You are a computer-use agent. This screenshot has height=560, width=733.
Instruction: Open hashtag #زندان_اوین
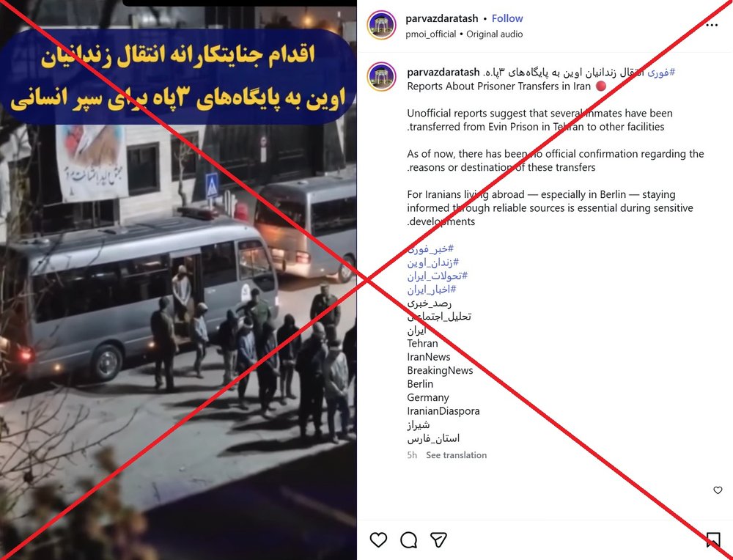point(433,262)
